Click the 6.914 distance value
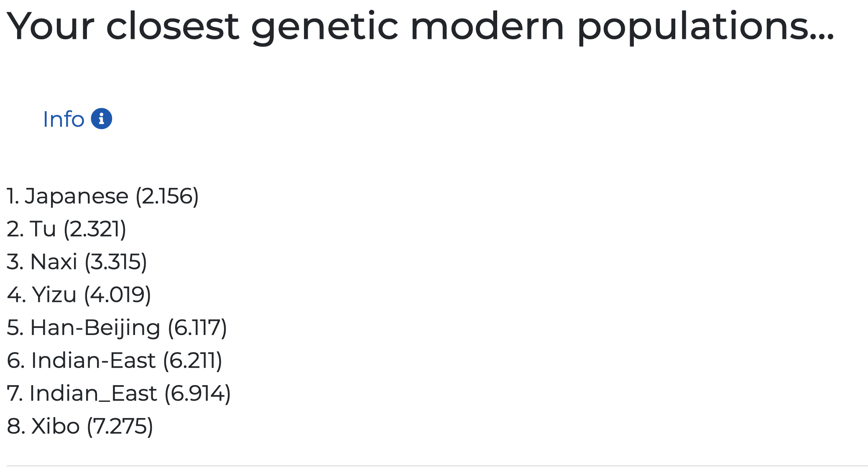Screen dimensions: 868x472 (198, 394)
